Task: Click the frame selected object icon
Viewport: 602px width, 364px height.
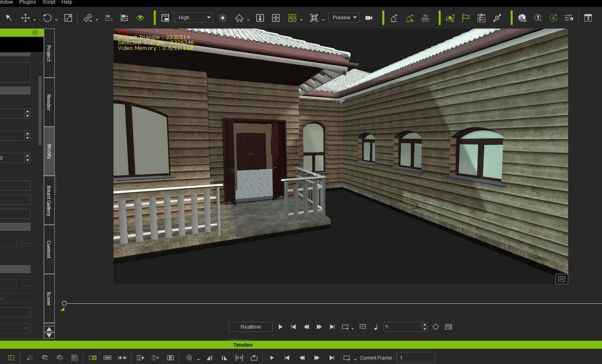Action: [x=314, y=18]
